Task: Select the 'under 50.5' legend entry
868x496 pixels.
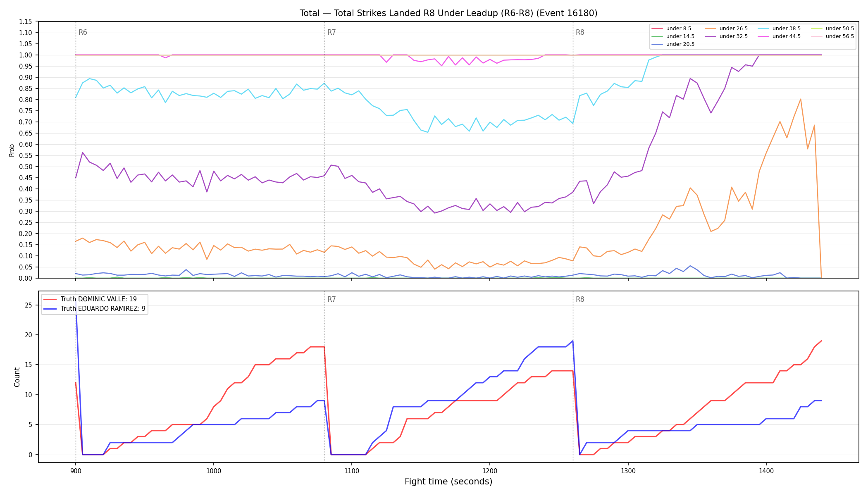Action: (x=832, y=29)
